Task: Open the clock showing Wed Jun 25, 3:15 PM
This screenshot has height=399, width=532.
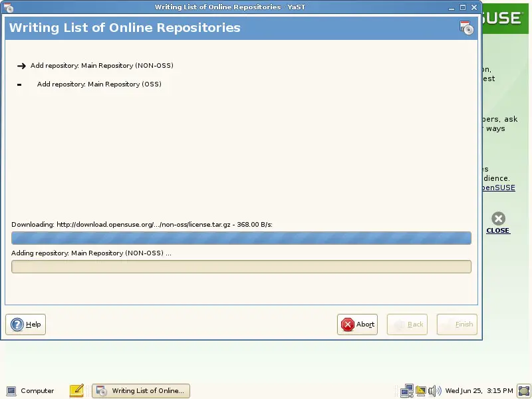Action: [x=479, y=391]
